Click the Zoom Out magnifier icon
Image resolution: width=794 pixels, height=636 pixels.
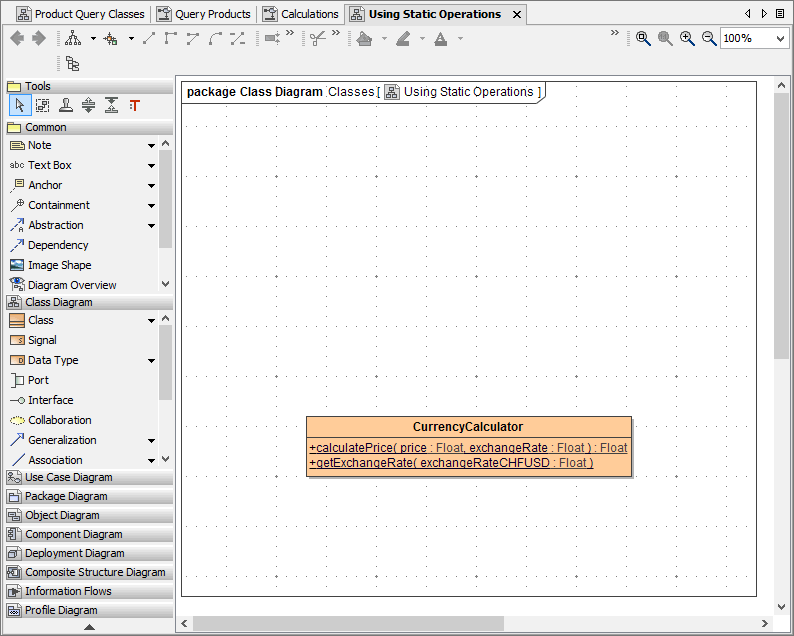709,38
